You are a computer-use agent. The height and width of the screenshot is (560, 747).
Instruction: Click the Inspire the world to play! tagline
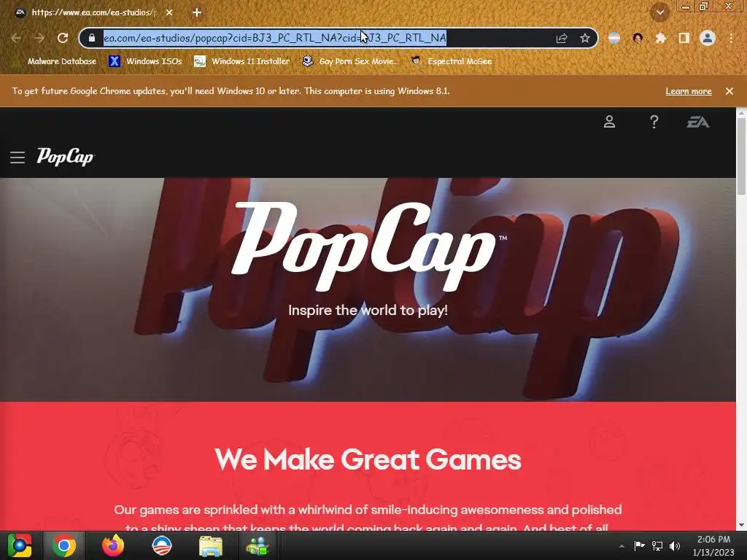368,311
